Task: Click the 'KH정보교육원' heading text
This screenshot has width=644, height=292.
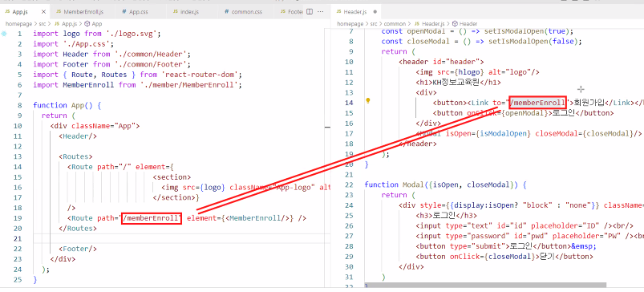Action: click(x=455, y=82)
